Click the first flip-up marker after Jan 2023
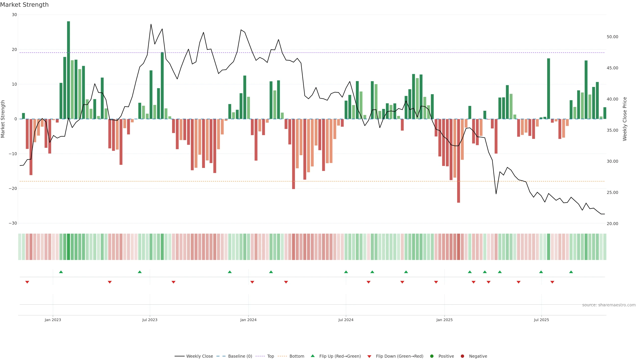644x362 pixels. [x=61, y=272]
